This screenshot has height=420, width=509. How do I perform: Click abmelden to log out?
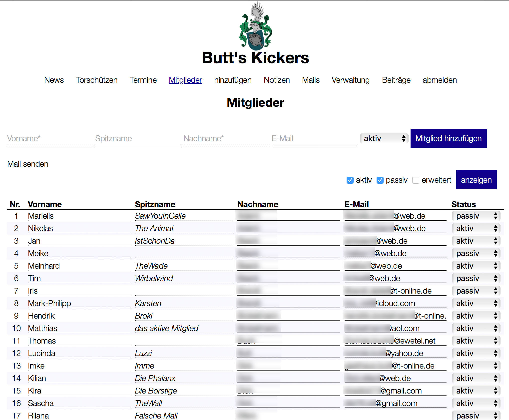pyautogui.click(x=440, y=80)
